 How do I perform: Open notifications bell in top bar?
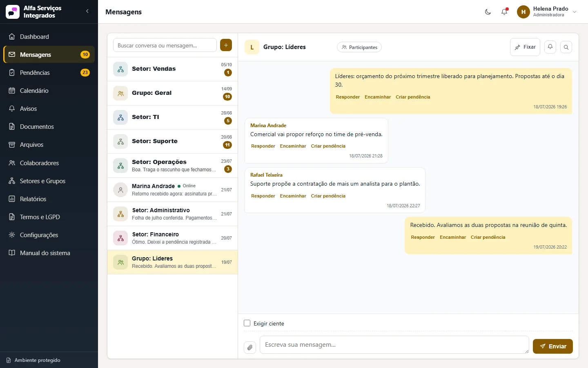tap(504, 12)
